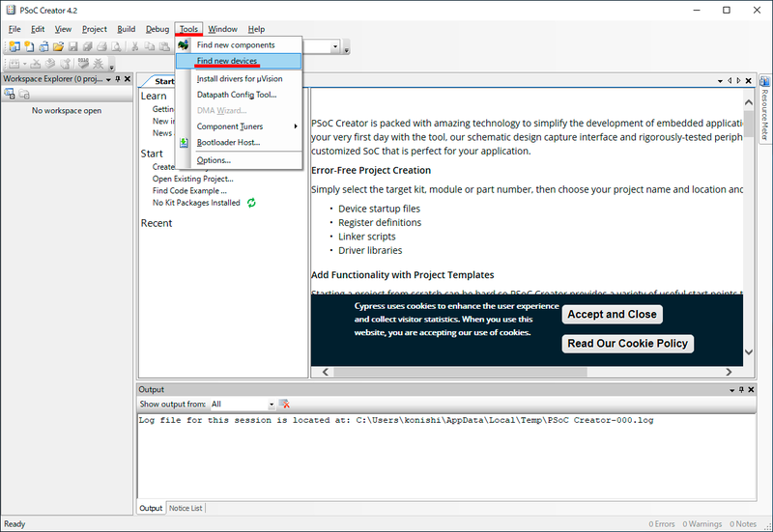Click second icon in Workspace Explorer toolbar

[24, 94]
